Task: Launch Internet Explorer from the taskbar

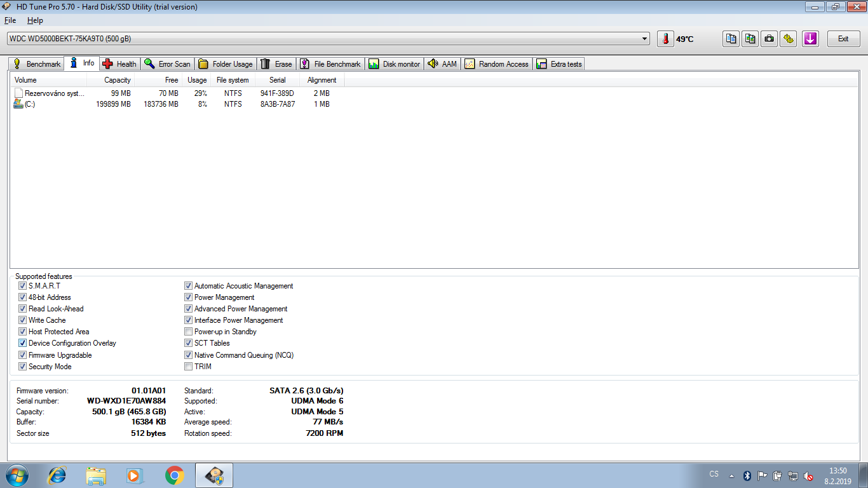Action: click(x=58, y=475)
